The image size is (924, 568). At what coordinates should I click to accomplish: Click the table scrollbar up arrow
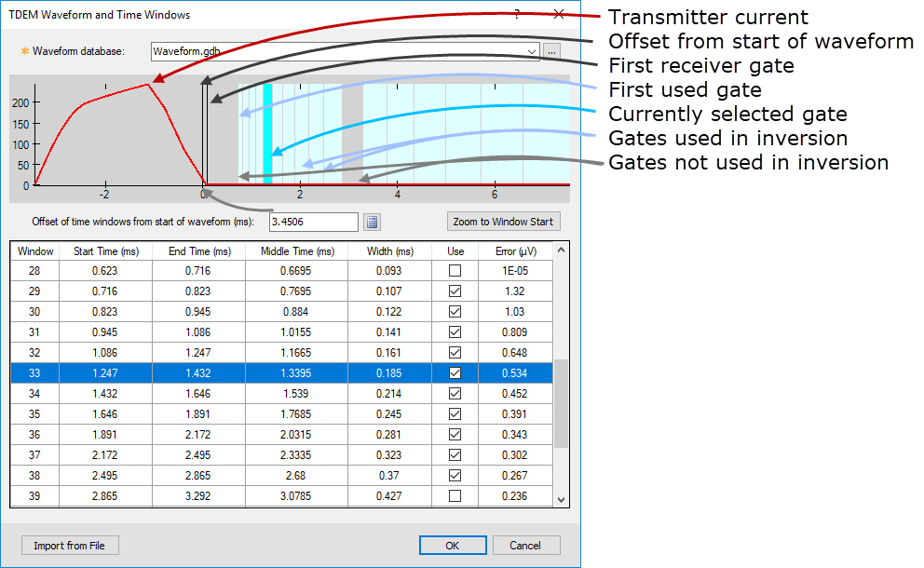click(x=561, y=250)
